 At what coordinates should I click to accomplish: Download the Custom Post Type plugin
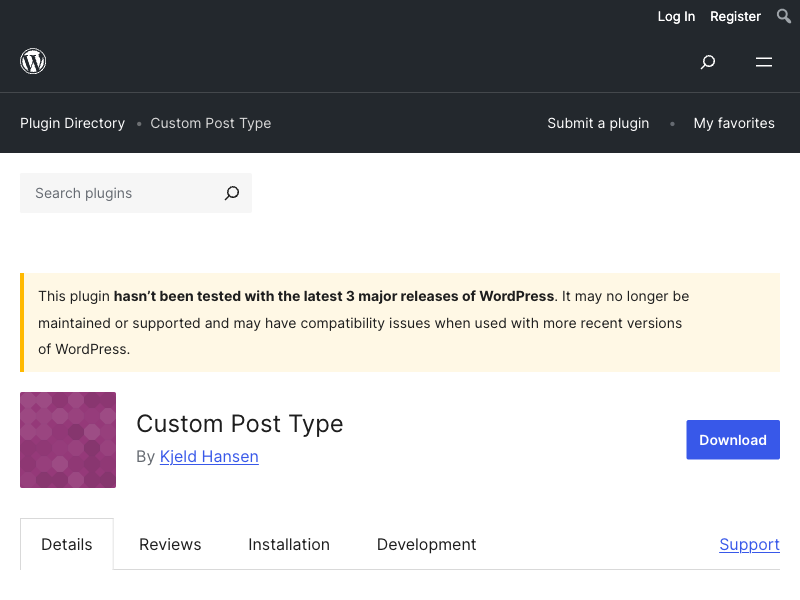pyautogui.click(x=733, y=440)
